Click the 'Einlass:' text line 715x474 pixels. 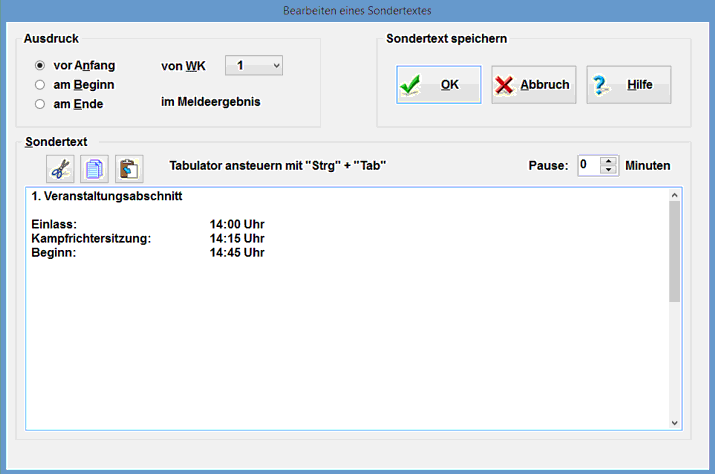coord(54,225)
